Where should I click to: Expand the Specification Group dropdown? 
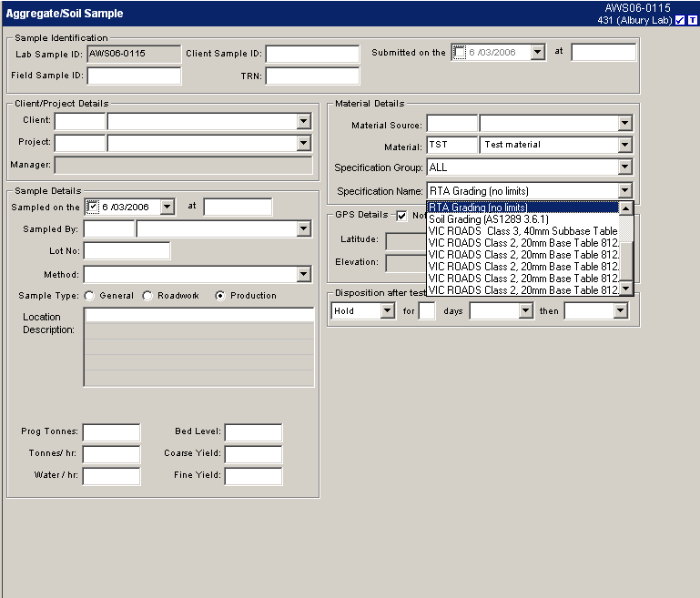point(624,167)
